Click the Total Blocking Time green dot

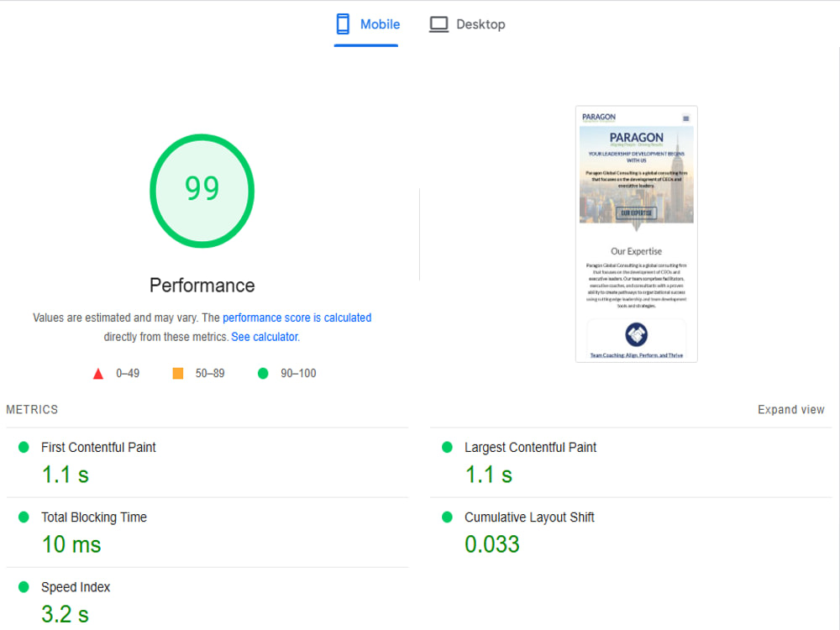point(24,517)
